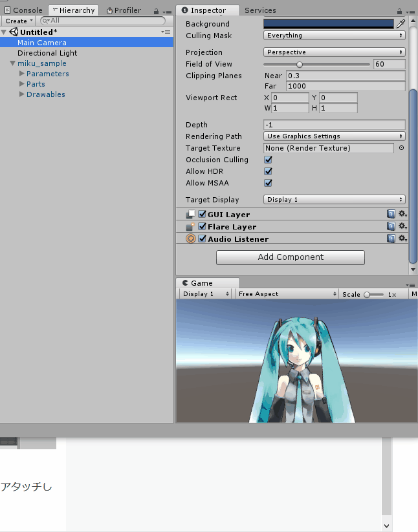
Task: Toggle Allow HDR checkbox
Action: (268, 171)
